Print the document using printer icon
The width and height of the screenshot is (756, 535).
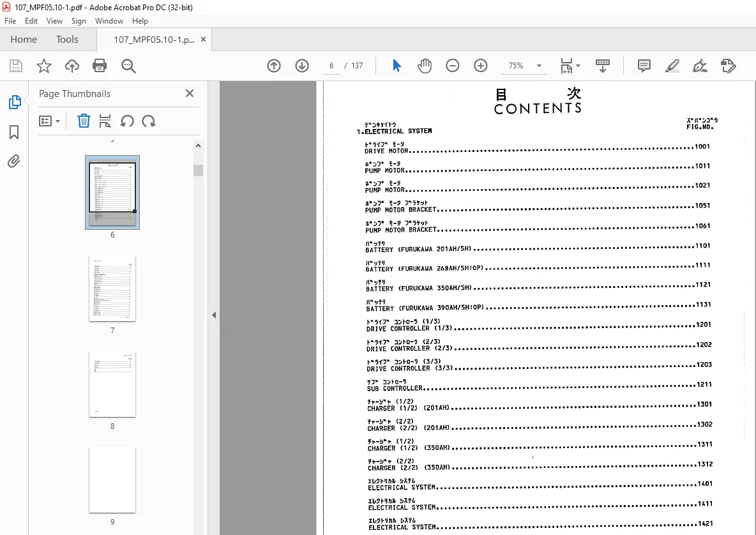pyautogui.click(x=100, y=66)
